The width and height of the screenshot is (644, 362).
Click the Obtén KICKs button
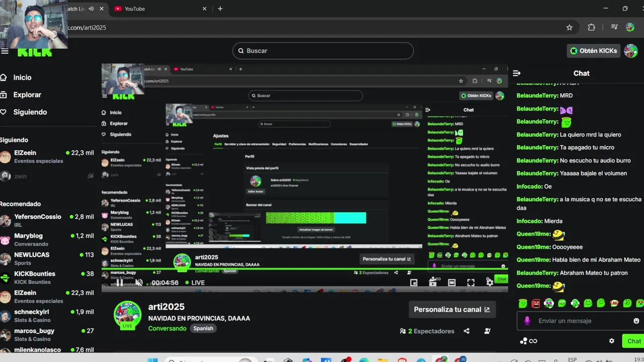point(594,51)
